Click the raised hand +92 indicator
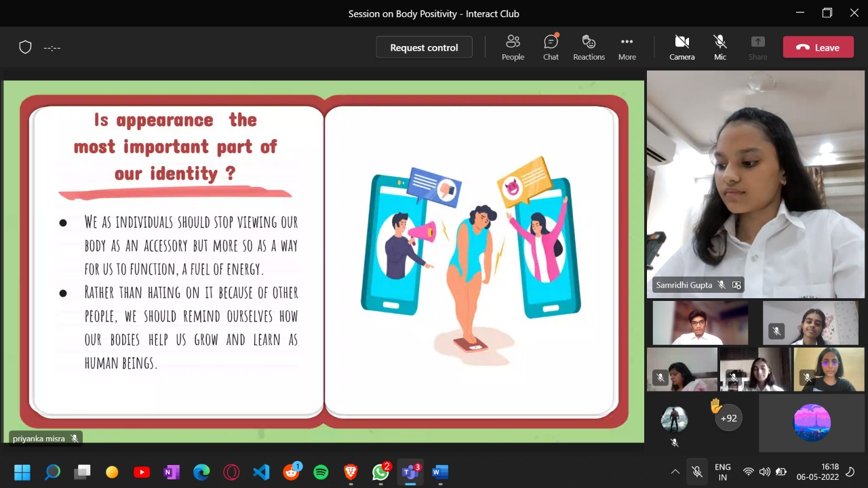Image resolution: width=868 pixels, height=488 pixels. pos(728,418)
